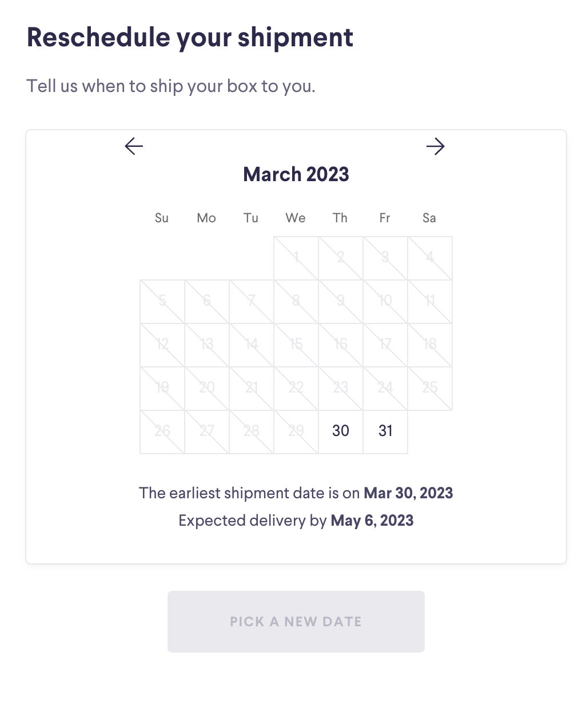Click the unavailable March 8 date
The width and height of the screenshot is (582, 728).
click(x=296, y=301)
